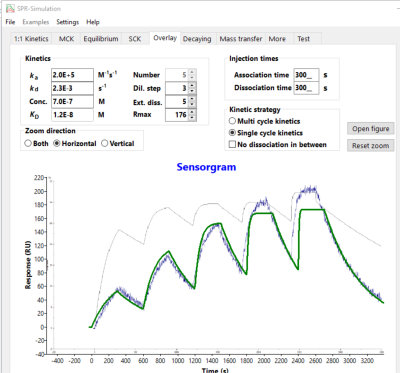Select Vertical zoom direction
The width and height of the screenshot is (400, 373).
coord(105,143)
